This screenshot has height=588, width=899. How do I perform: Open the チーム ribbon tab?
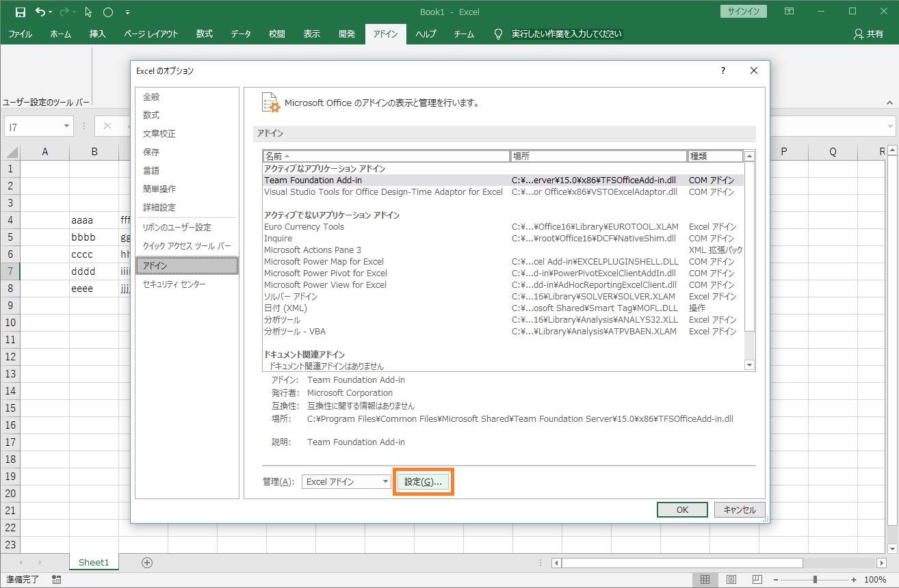[x=464, y=34]
